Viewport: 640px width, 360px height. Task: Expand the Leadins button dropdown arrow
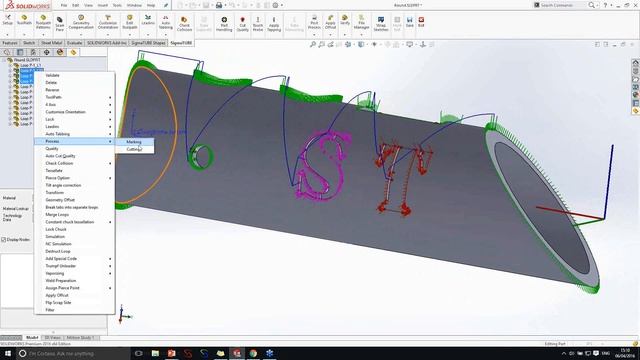coord(148,34)
